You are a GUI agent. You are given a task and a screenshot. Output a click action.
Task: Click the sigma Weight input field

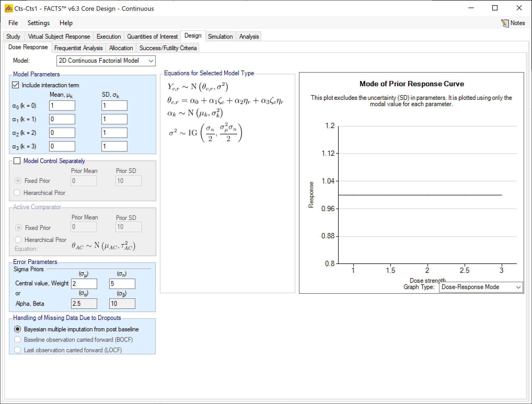[x=122, y=284]
